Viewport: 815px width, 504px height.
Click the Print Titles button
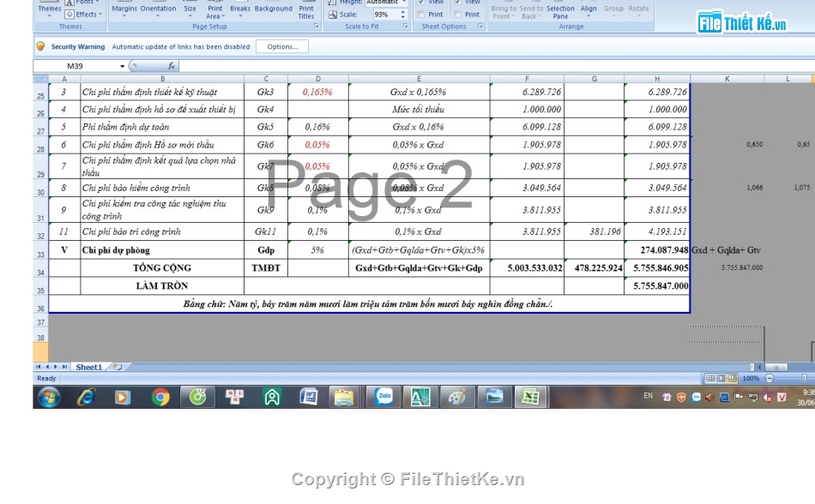click(x=306, y=10)
